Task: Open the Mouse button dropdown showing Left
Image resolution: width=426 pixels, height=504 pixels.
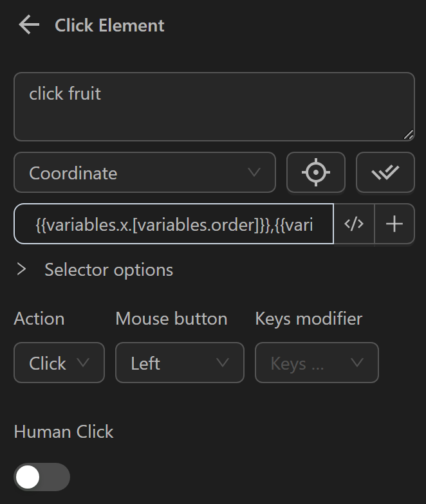Action: 180,363
